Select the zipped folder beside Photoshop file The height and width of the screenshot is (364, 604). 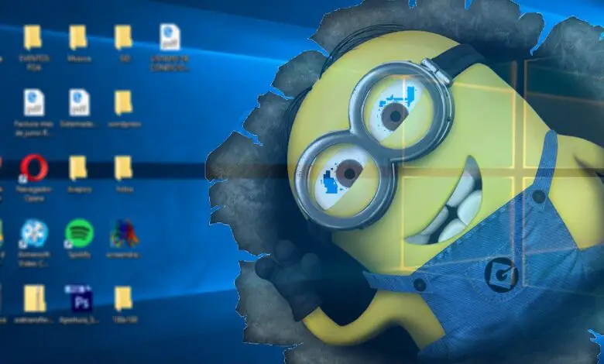[x=34, y=298]
